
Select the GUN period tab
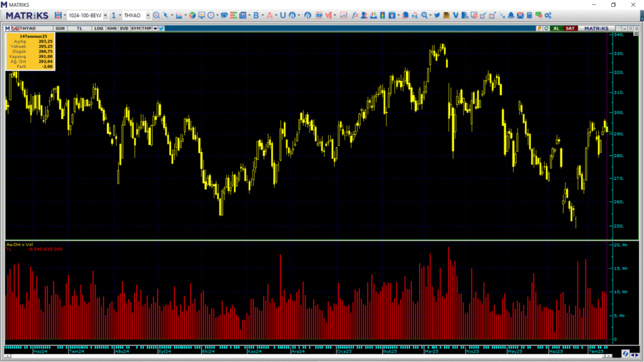[60, 28]
